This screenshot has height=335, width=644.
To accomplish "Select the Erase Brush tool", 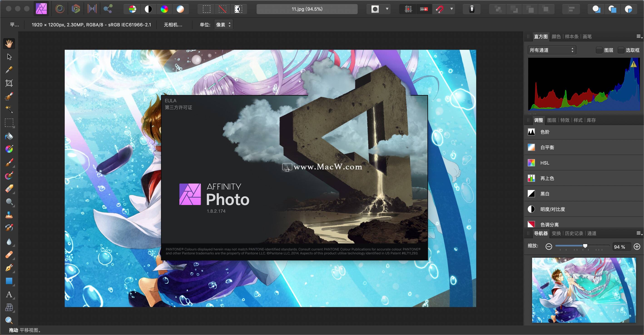I will point(9,189).
